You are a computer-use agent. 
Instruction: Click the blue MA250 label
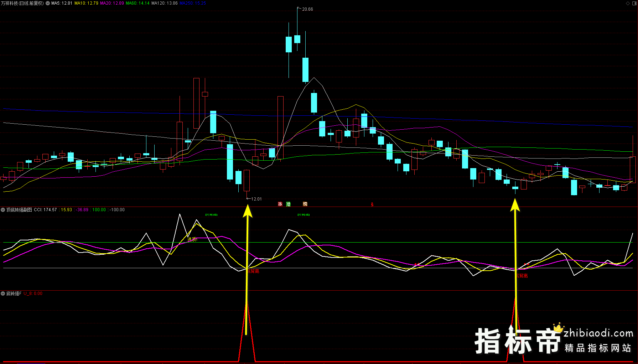point(193,3)
